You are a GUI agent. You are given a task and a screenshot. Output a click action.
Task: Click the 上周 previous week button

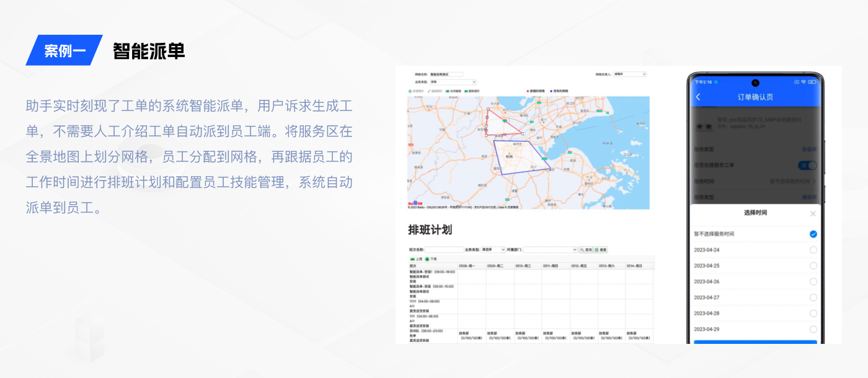click(416, 259)
